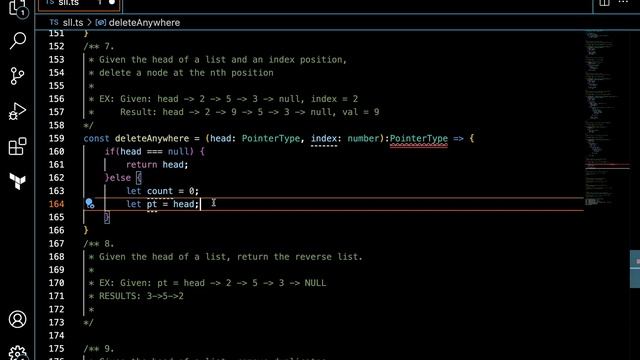The height and width of the screenshot is (360, 640).
Task: Click comment 'delete a node at the nth position'
Action: tap(186, 73)
